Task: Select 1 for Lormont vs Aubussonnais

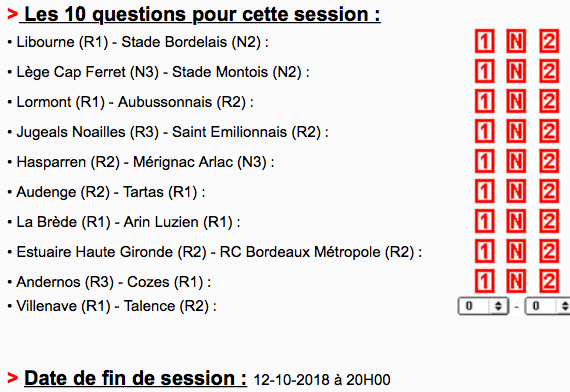Action: [484, 101]
